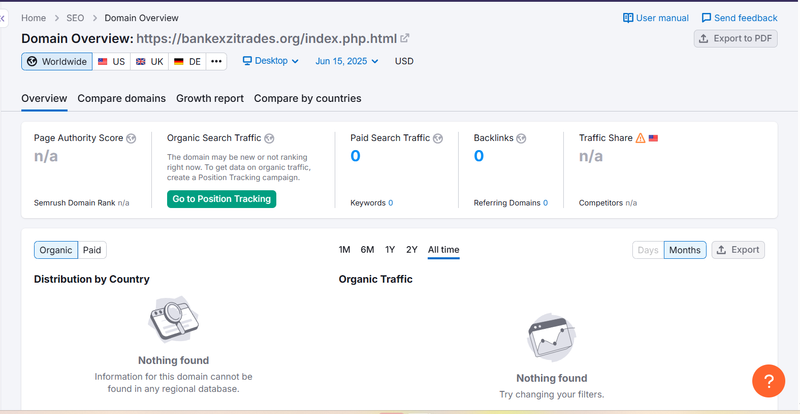Click the US flag icon beside Traffic Share

(x=653, y=138)
